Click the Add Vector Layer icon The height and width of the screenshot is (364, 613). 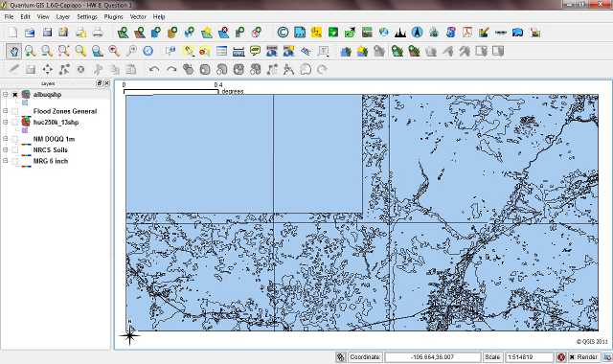pos(123,33)
